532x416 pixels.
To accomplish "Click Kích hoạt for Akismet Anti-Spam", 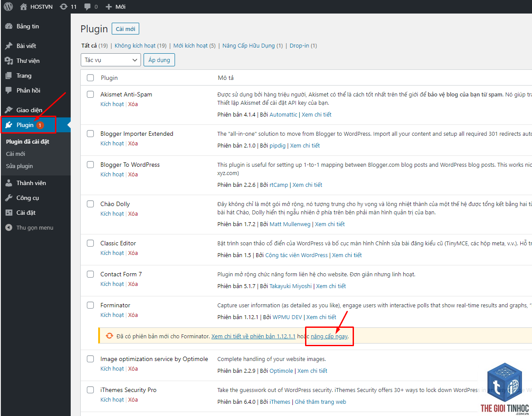I will pos(112,104).
